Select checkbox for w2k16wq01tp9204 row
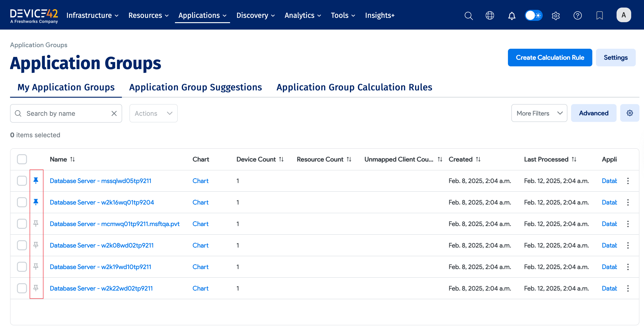644x329 pixels. (x=22, y=202)
